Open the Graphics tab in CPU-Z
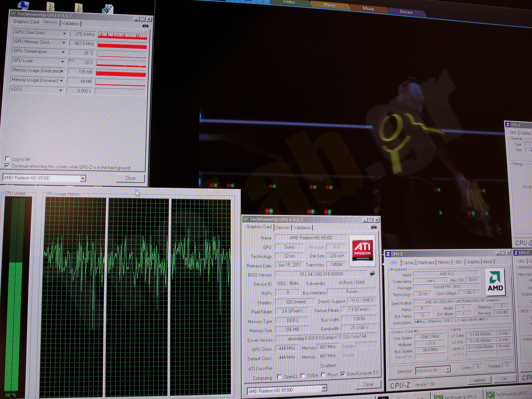 click(473, 262)
